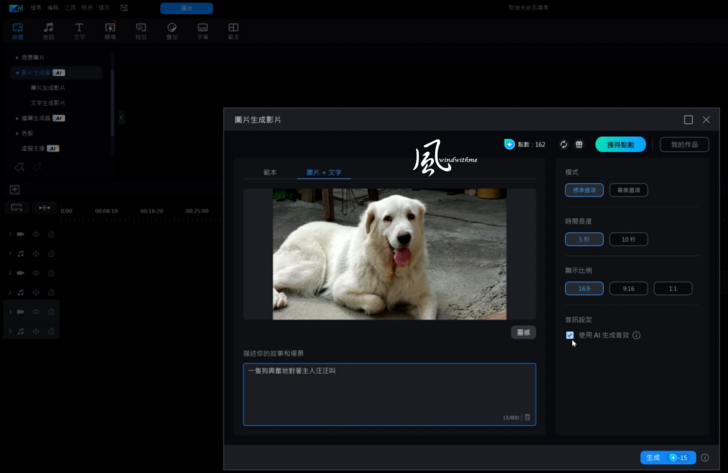
Task: Collapse the 影片生成器 tree section
Action: (17, 73)
